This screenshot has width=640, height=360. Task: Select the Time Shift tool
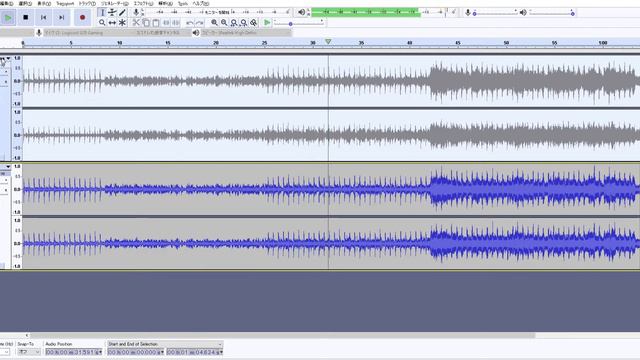(112, 23)
